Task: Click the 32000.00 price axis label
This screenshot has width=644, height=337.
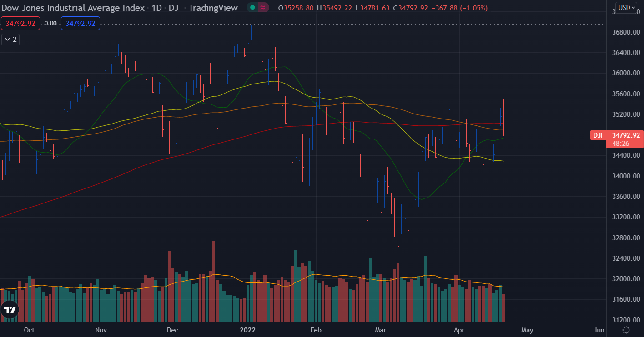Action: click(x=626, y=279)
